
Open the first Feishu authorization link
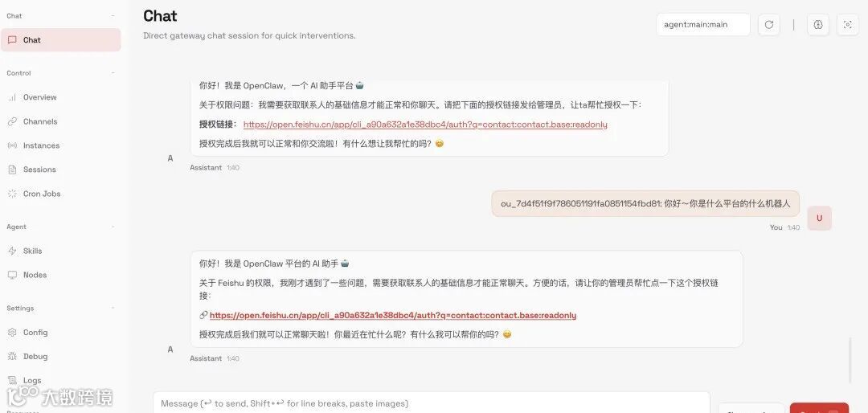[x=425, y=125]
